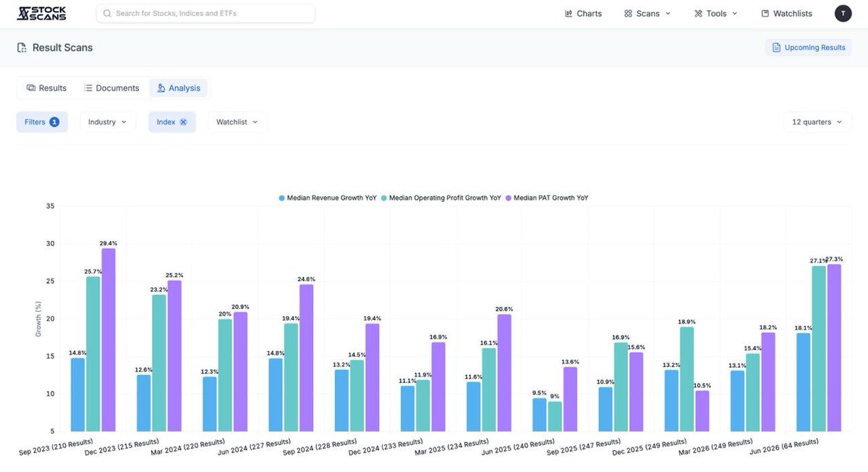Viewport: 868px width, 472px height.
Task: Click the Results tab icon
Action: pyautogui.click(x=31, y=88)
